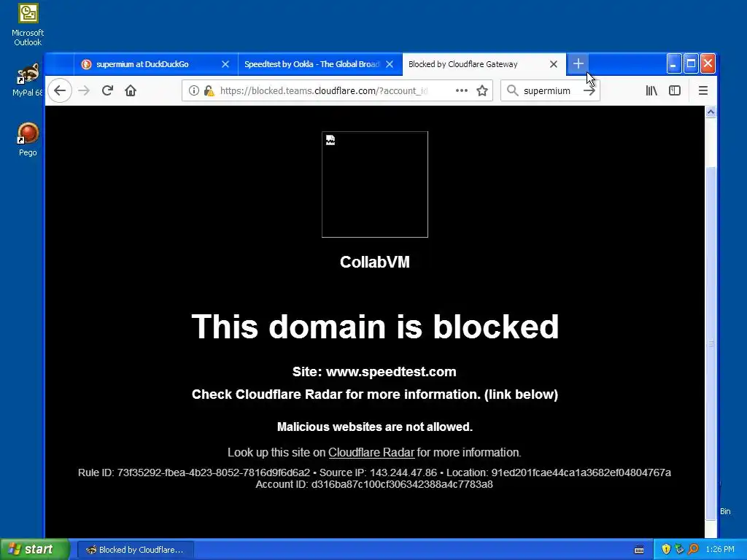This screenshot has width=747, height=560.
Task: Maximize the browser window
Action: [691, 64]
